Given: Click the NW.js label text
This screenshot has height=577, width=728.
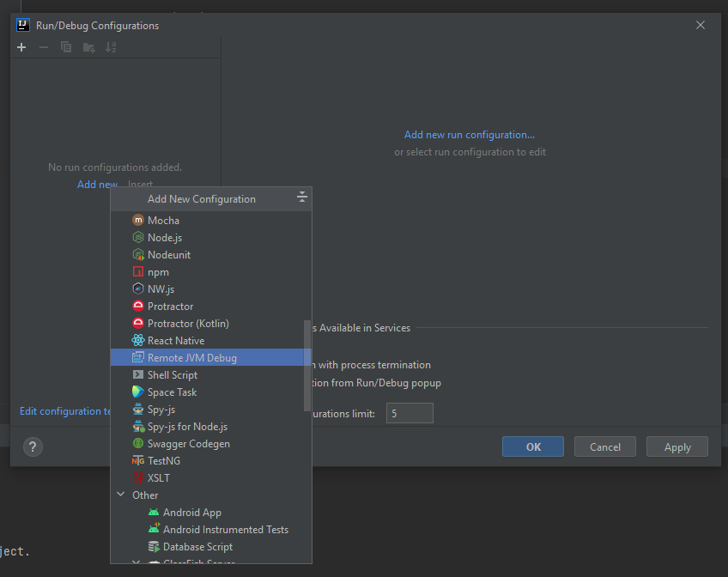Looking at the screenshot, I should (x=161, y=289).
